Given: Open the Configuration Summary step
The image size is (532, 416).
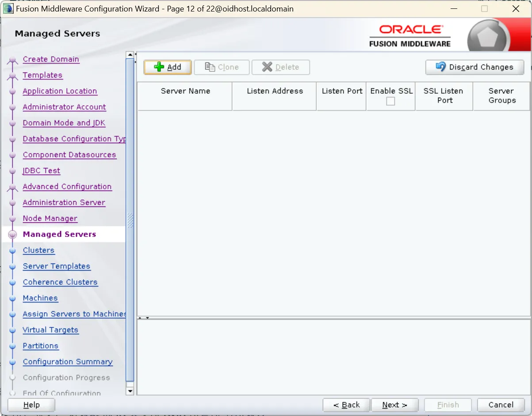Looking at the screenshot, I should point(68,362).
